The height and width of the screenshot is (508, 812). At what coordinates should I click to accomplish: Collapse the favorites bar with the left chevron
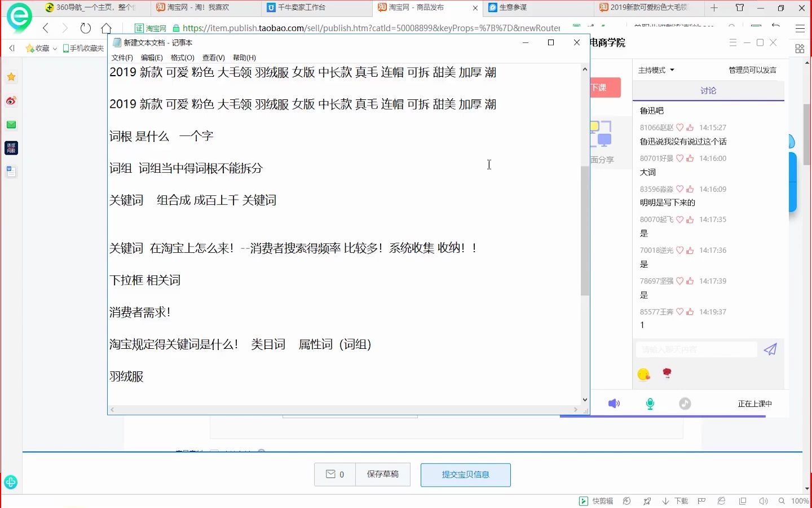(x=12, y=49)
